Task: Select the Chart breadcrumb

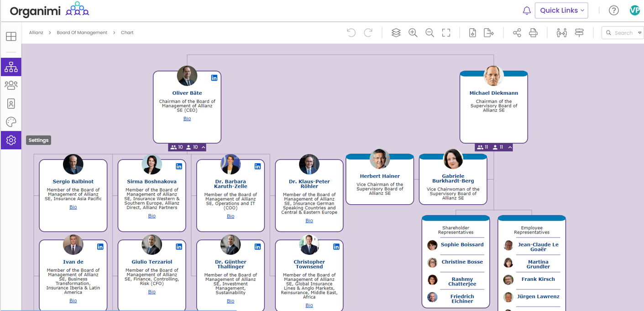Action: (x=127, y=32)
